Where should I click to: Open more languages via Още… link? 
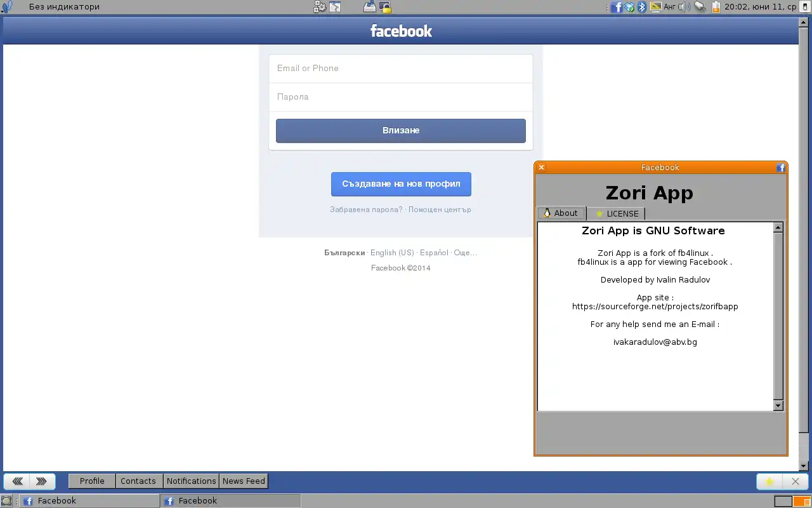coord(465,253)
